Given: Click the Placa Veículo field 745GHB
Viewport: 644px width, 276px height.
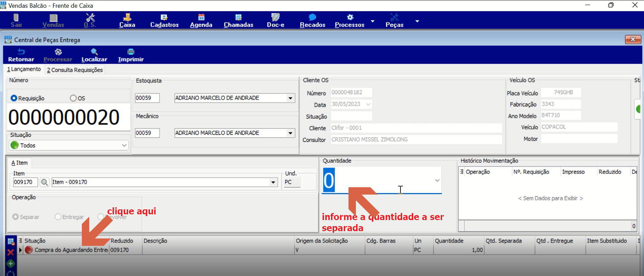Looking at the screenshot, I should pyautogui.click(x=561, y=92).
